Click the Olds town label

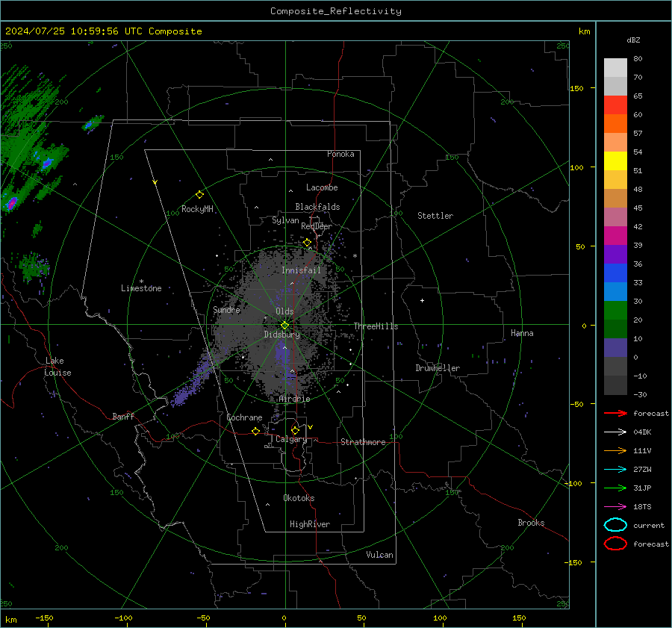coord(284,311)
